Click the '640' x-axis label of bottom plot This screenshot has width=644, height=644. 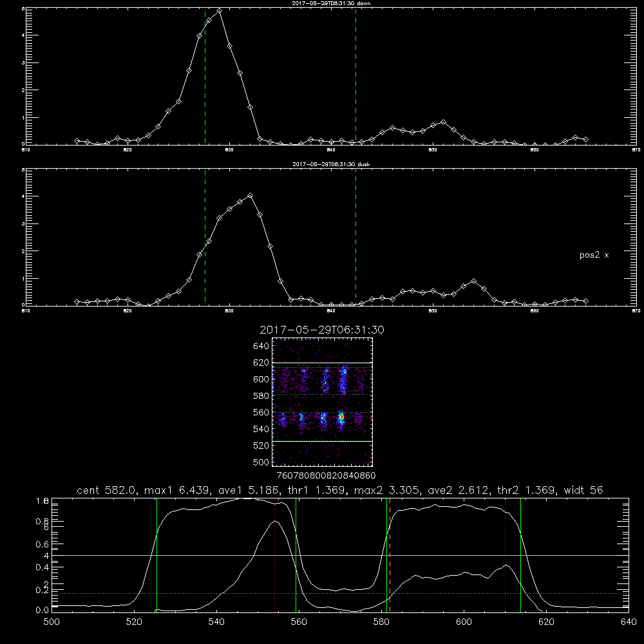click(629, 622)
